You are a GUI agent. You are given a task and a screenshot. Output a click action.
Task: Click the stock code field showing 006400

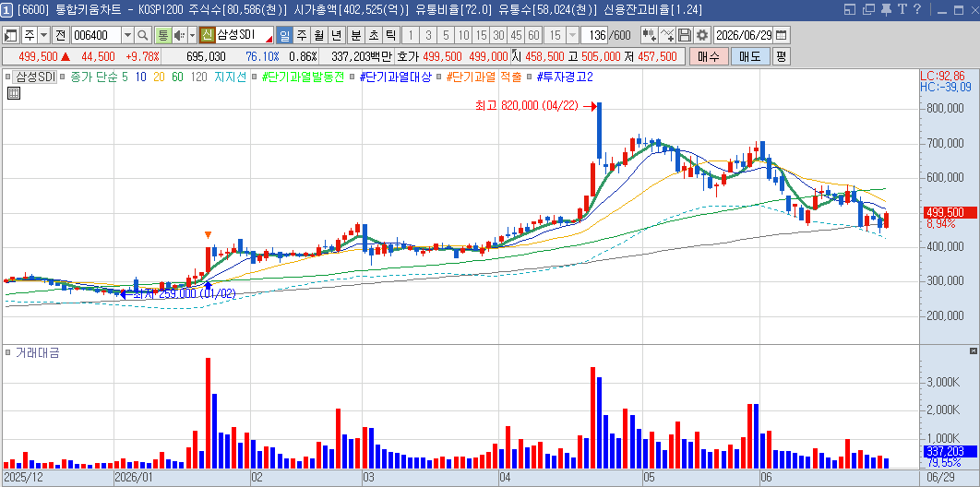pos(96,35)
